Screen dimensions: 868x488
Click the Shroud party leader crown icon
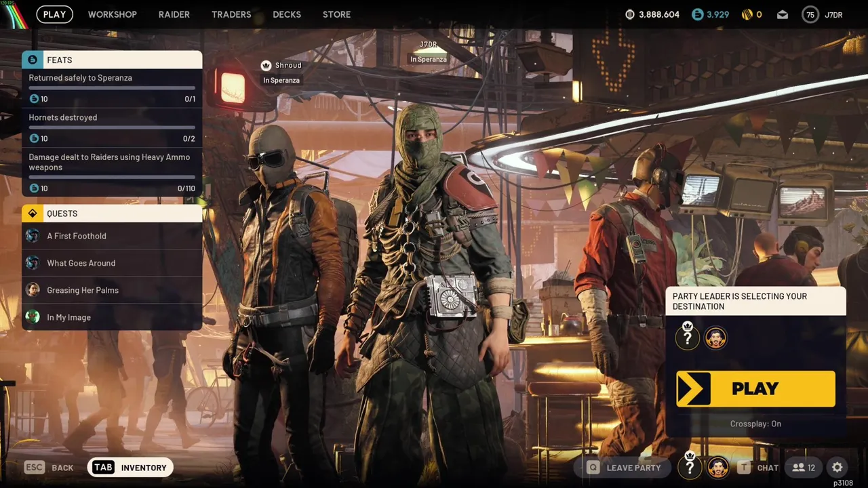266,66
